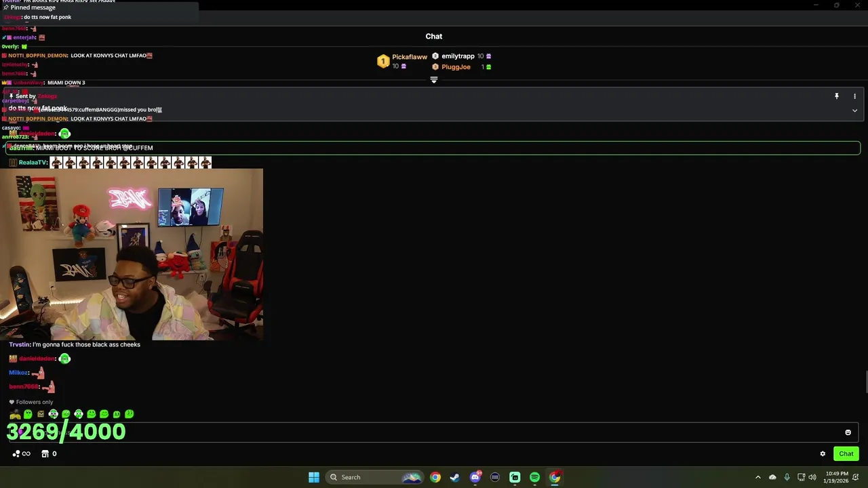
Task: Open the shop icon showing 0
Action: click(x=49, y=454)
